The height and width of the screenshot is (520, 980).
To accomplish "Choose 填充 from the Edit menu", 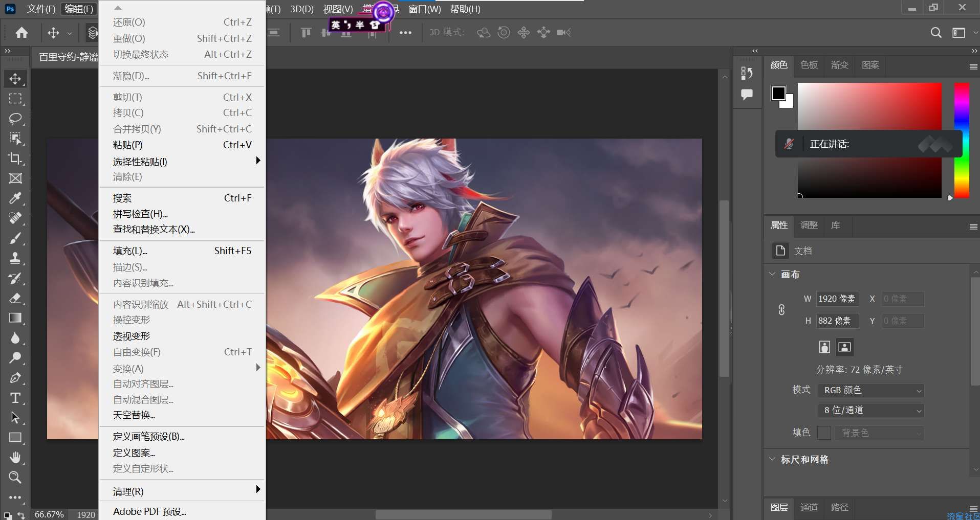I will coord(182,251).
